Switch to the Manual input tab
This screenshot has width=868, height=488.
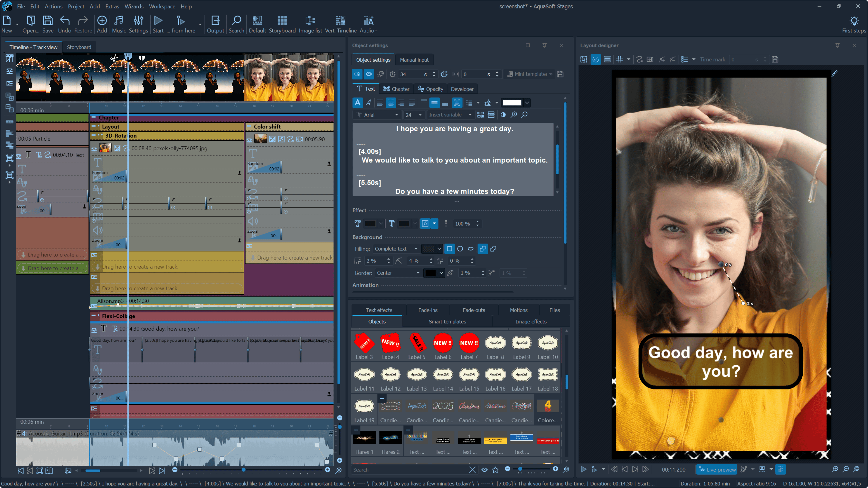414,60
